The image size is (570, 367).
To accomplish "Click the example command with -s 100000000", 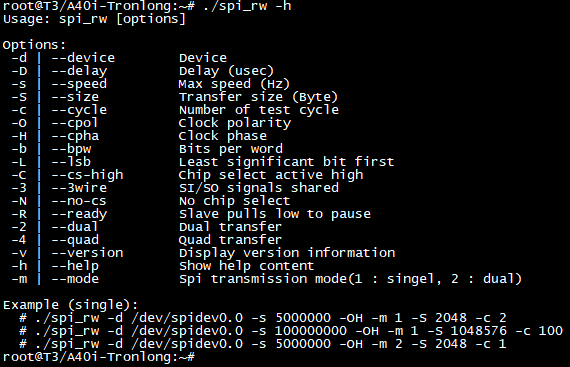I will 291,331.
